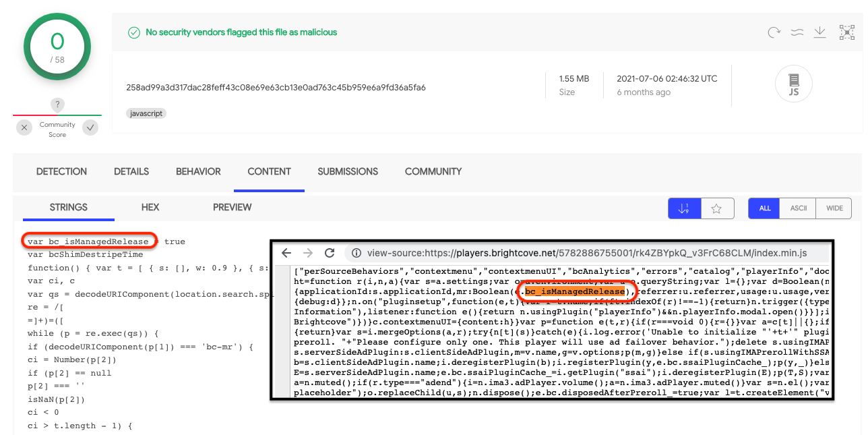Click the community score question mark
The height and width of the screenshot is (435, 868).
click(58, 105)
